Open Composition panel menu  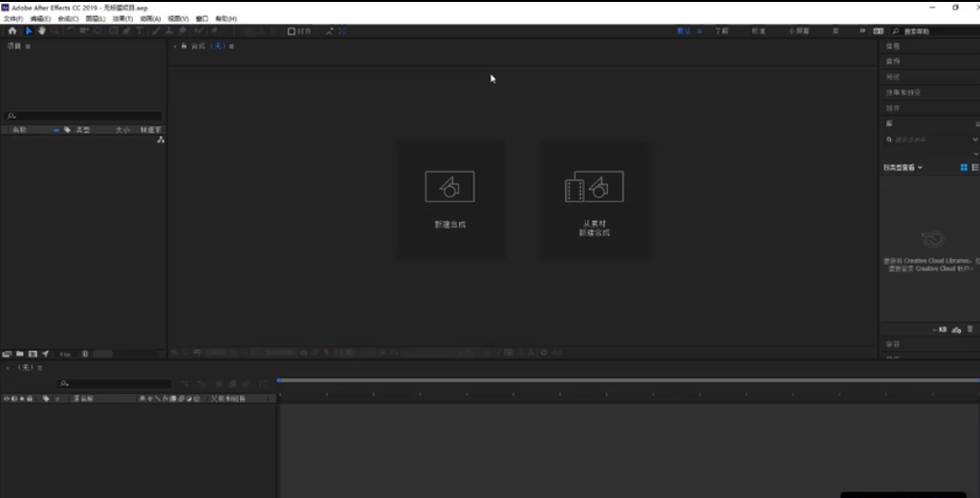click(x=231, y=46)
